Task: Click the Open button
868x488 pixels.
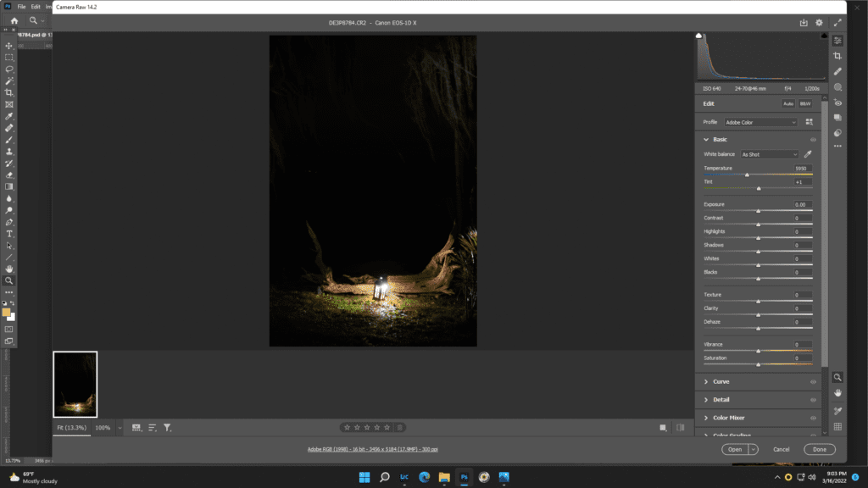Action: click(x=735, y=449)
